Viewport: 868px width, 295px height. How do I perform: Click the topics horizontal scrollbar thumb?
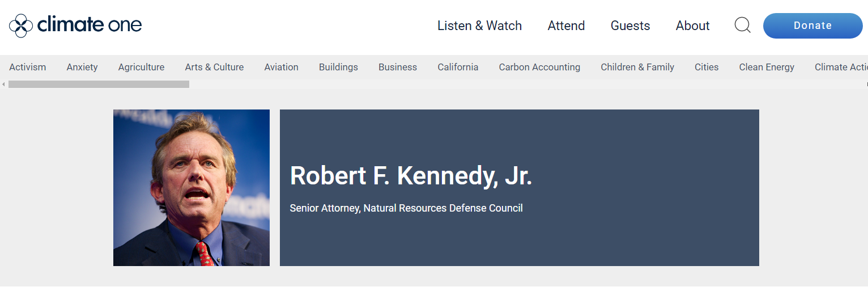pyautogui.click(x=99, y=85)
